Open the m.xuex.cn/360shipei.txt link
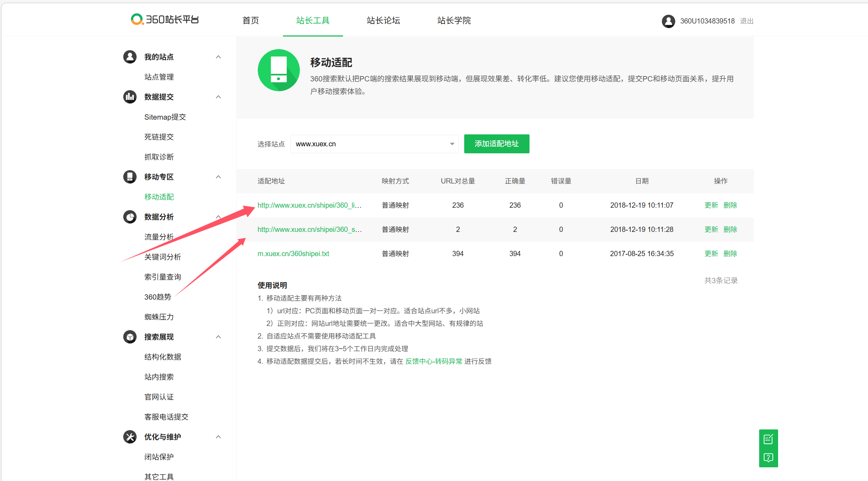Viewport: 868px width, 481px height. 294,254
